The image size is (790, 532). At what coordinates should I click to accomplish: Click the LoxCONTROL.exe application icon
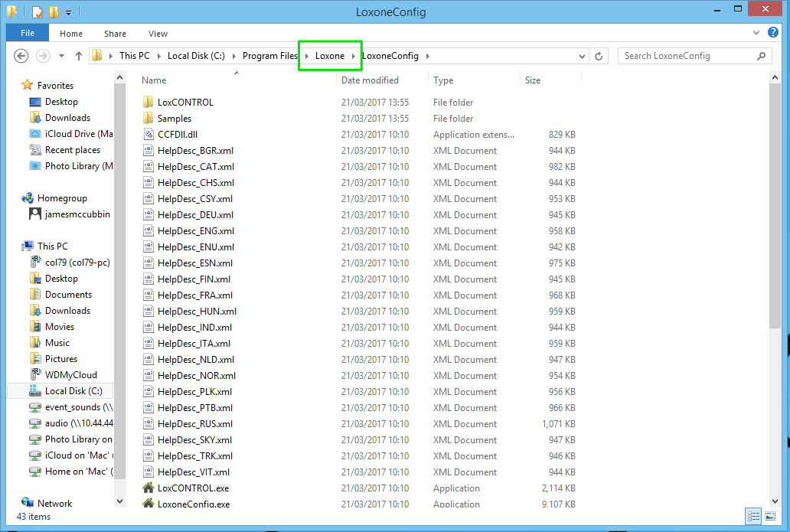[149, 488]
